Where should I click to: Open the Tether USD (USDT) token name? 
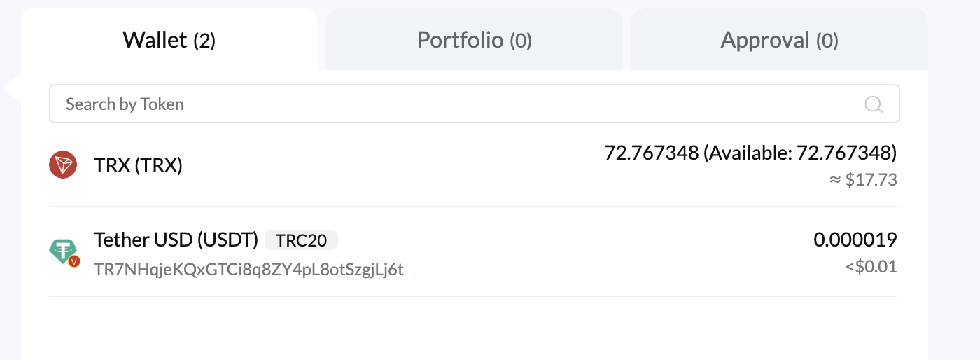tap(176, 240)
